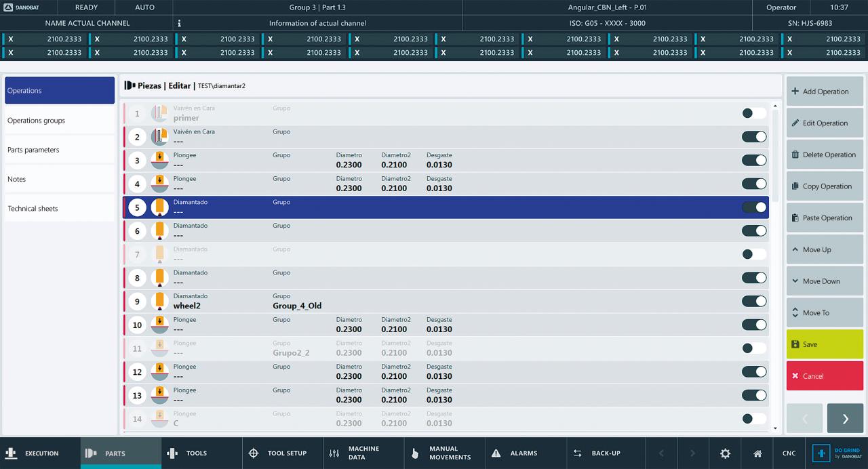Open the Manual Movements section
Viewport: 868px width, 469px height.
click(x=444, y=453)
